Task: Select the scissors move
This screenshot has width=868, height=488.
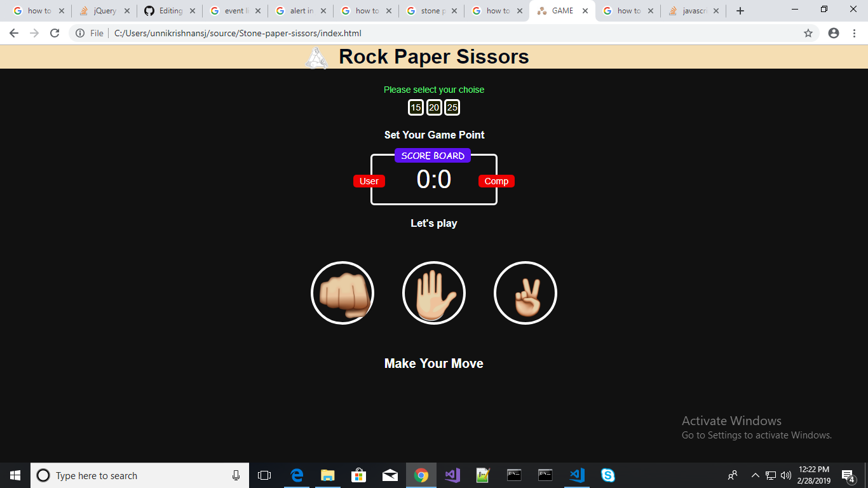Action: click(526, 293)
